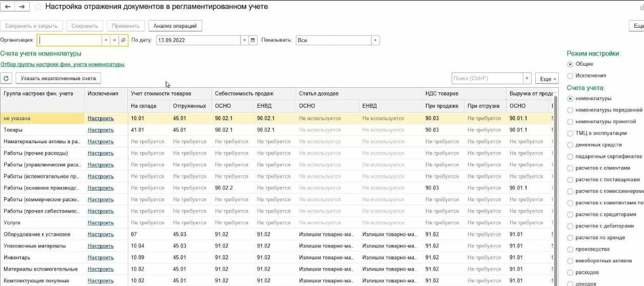Click the Статья доходов column header
This screenshot has width=644, height=286.
pyautogui.click(x=359, y=93)
